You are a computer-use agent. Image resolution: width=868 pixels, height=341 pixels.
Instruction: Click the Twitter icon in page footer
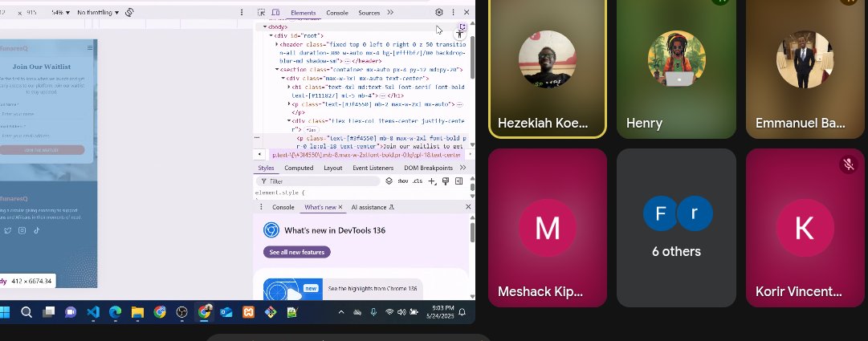(8, 231)
